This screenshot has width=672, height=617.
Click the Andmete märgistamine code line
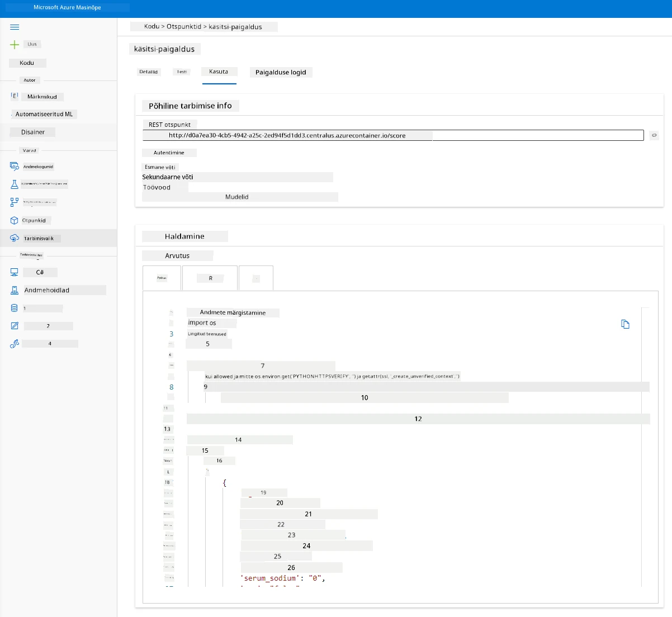pos(233,312)
